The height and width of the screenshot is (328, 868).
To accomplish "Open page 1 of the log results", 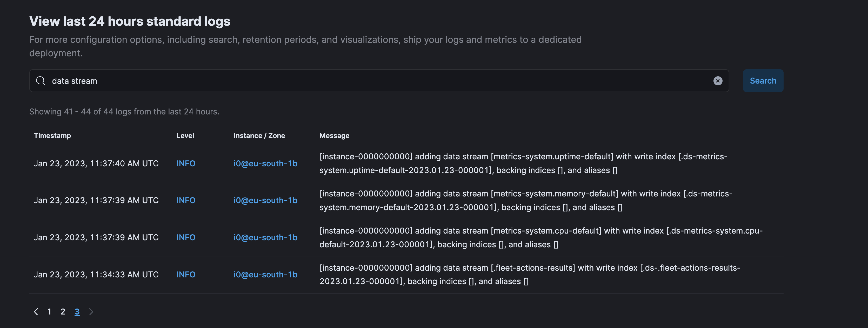I will click(49, 311).
